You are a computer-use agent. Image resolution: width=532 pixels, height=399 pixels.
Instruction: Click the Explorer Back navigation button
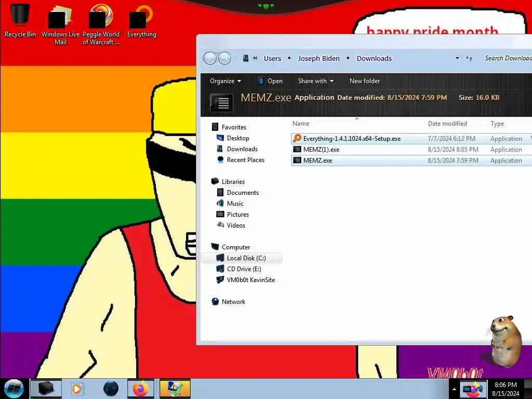pyautogui.click(x=210, y=58)
